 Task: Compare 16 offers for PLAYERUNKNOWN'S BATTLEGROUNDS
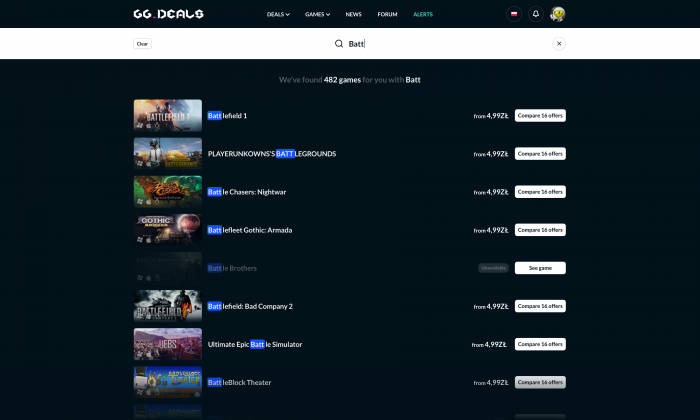[x=540, y=154]
